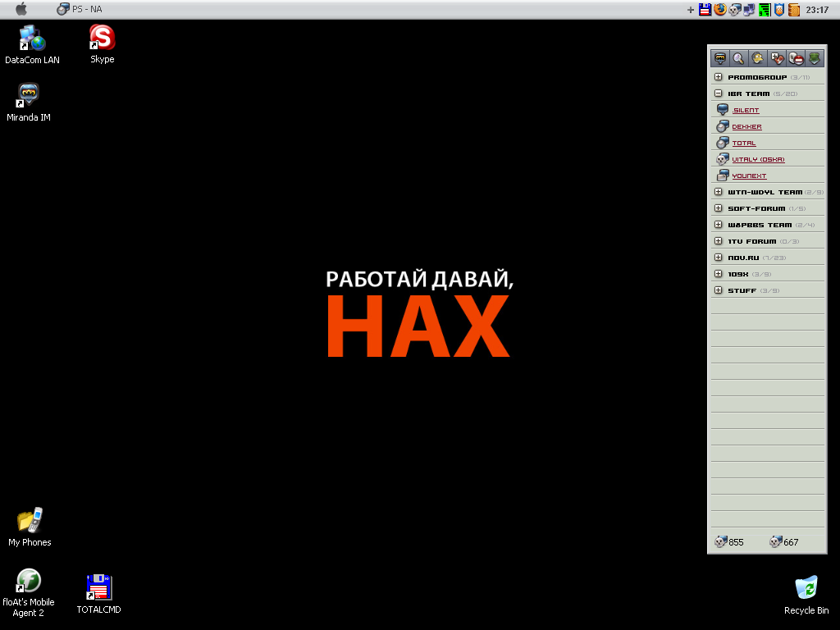This screenshot has height=630, width=840.
Task: Click the Miranda IM desktop icon
Action: click(29, 96)
